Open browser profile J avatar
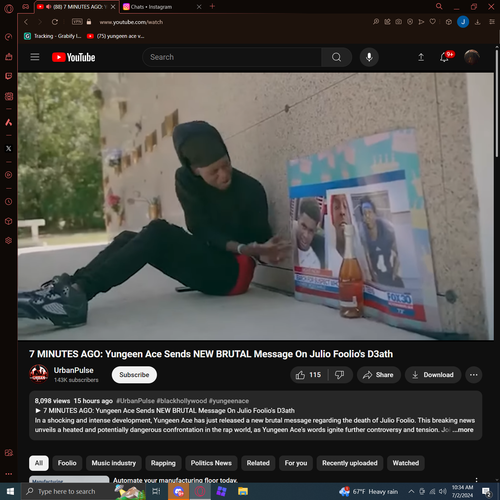 point(463,22)
